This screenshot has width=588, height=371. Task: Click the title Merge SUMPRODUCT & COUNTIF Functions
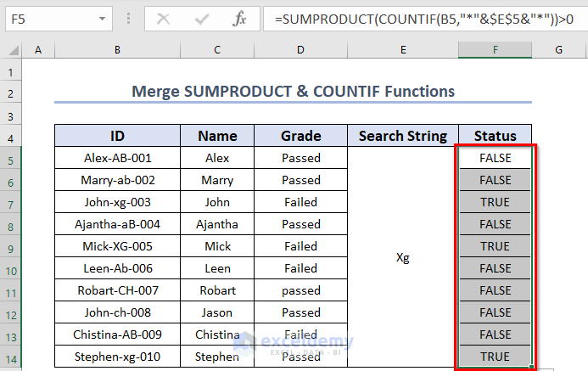(293, 91)
